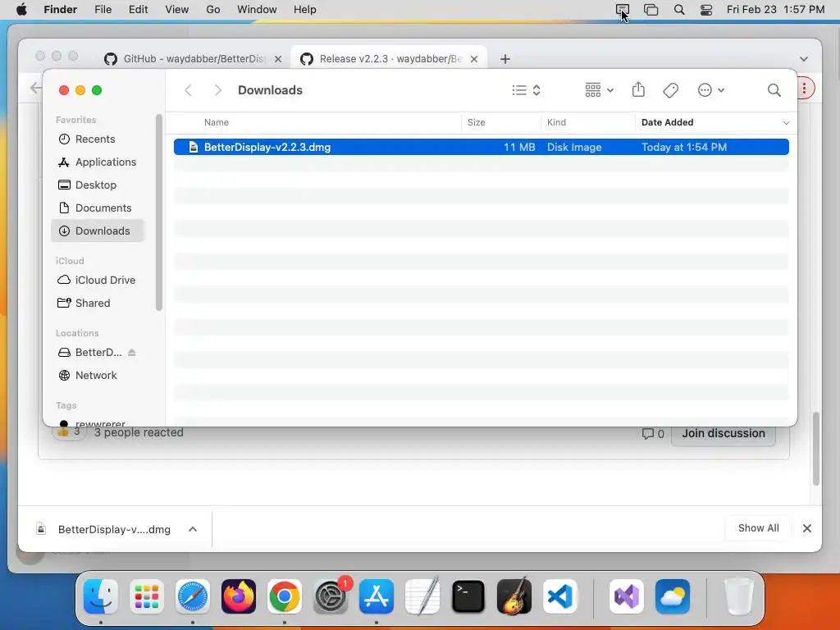The image size is (840, 630).
Task: Select the BetterDisplay-v2.2.3.dmg file row
Action: coord(481,147)
